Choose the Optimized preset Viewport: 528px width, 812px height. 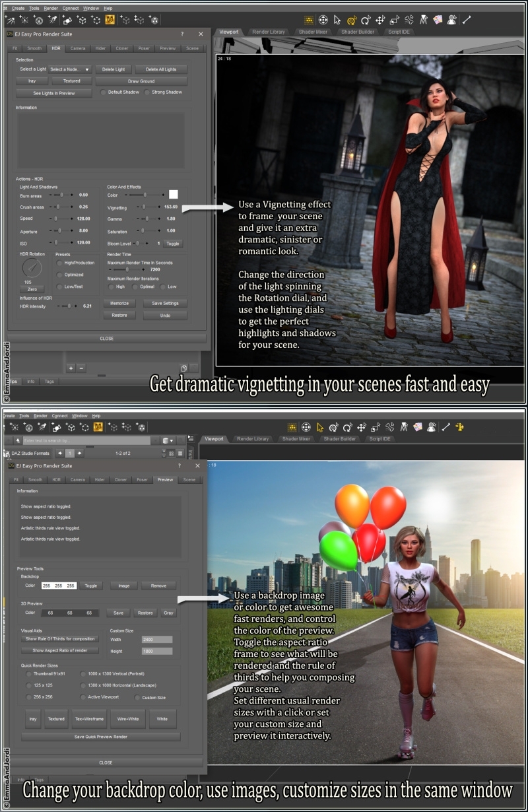coord(60,275)
